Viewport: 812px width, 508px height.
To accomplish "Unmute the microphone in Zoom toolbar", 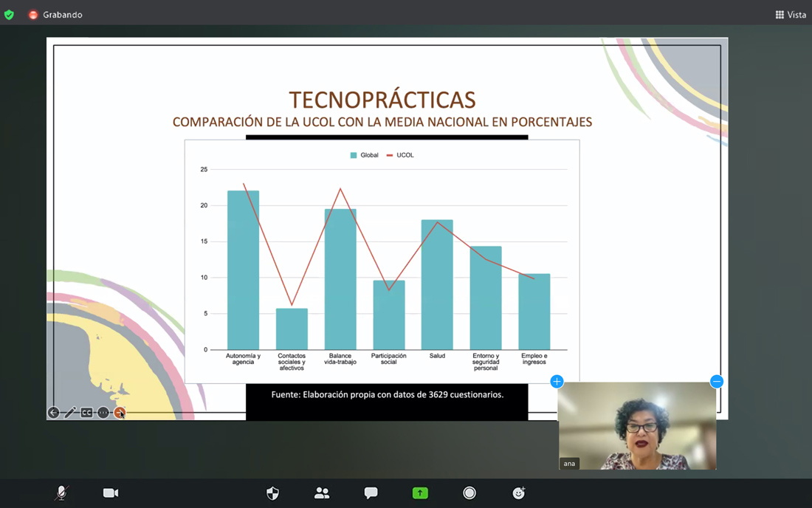I will click(61, 493).
